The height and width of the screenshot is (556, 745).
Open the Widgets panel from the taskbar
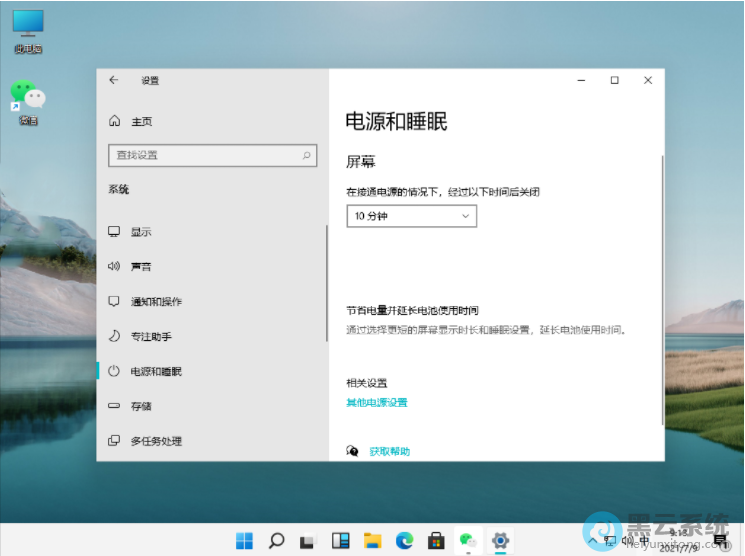[340, 541]
